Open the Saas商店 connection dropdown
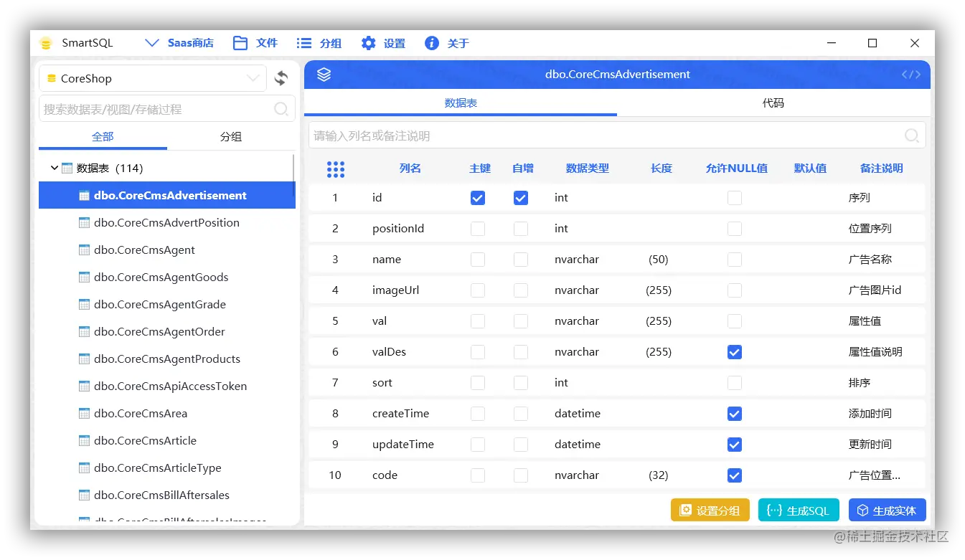The image size is (965, 560). (179, 43)
